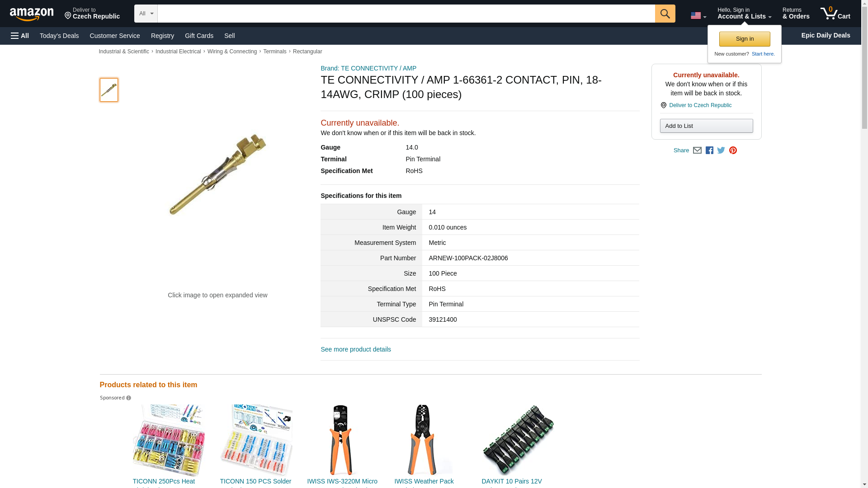Open the All hamburger menu
The width and height of the screenshot is (868, 488).
[20, 36]
